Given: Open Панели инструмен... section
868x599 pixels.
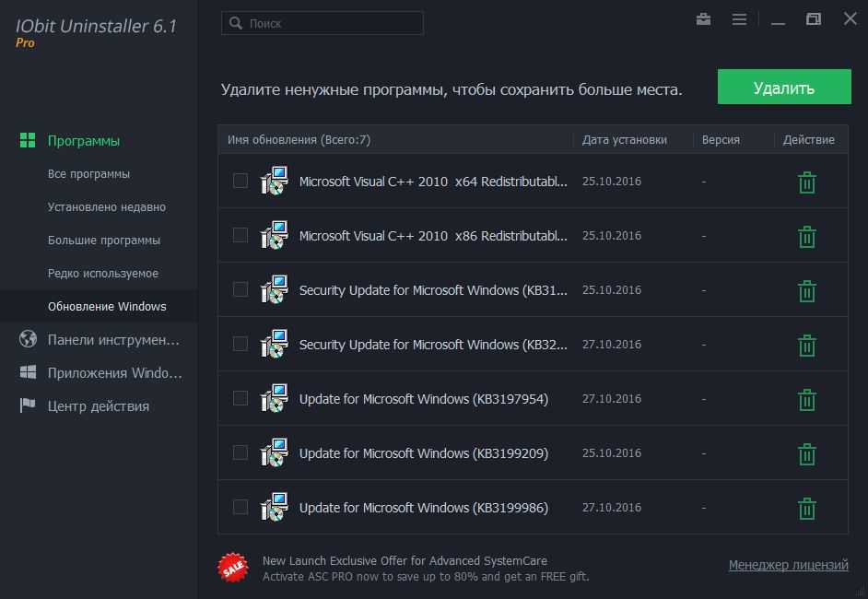Looking at the screenshot, I should [113, 339].
